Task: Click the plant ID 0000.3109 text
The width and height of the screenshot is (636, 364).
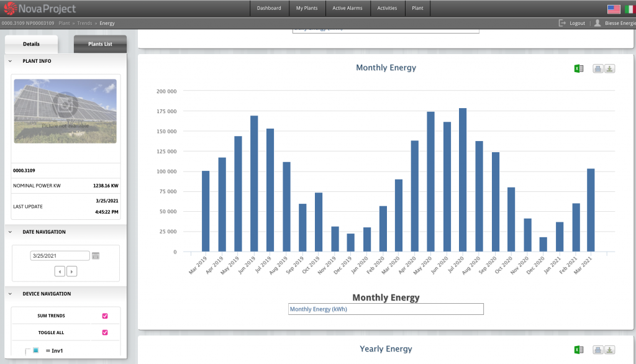Action: 24,170
